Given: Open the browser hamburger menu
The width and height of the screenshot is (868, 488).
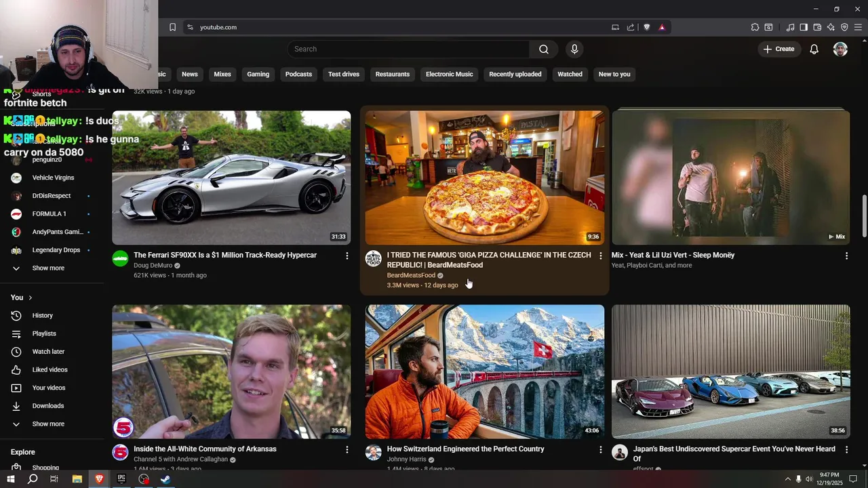Looking at the screenshot, I should point(858,27).
